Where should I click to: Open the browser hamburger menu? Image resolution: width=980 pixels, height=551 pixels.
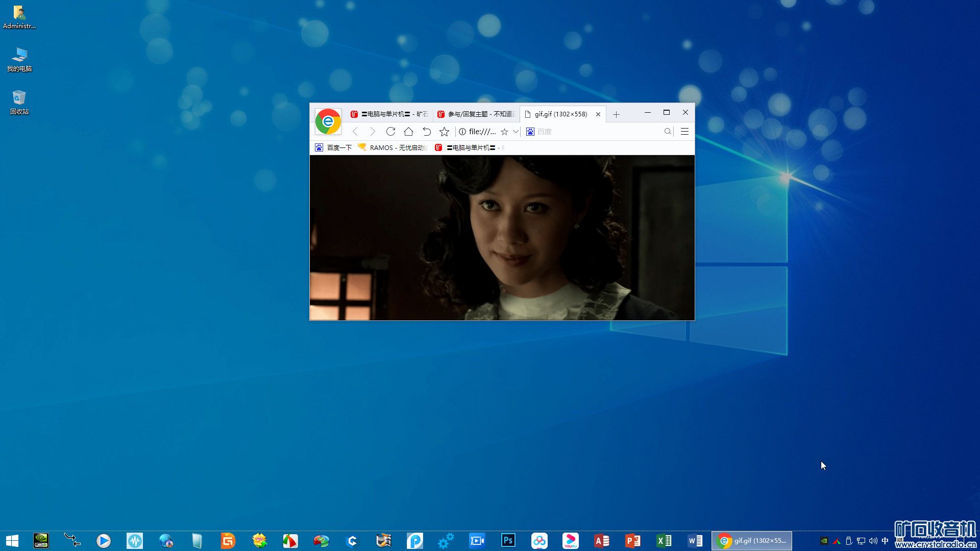pyautogui.click(x=685, y=132)
